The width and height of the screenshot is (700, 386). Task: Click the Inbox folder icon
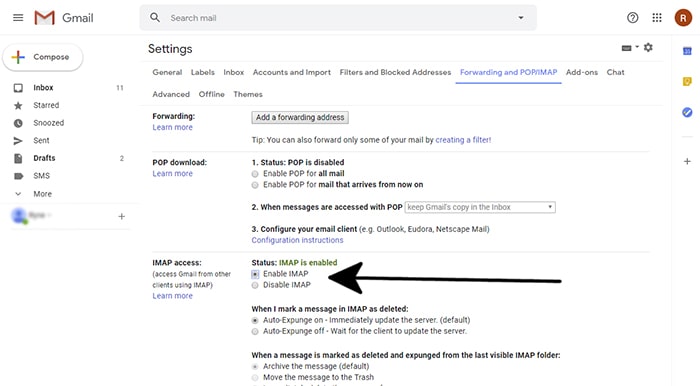[18, 88]
